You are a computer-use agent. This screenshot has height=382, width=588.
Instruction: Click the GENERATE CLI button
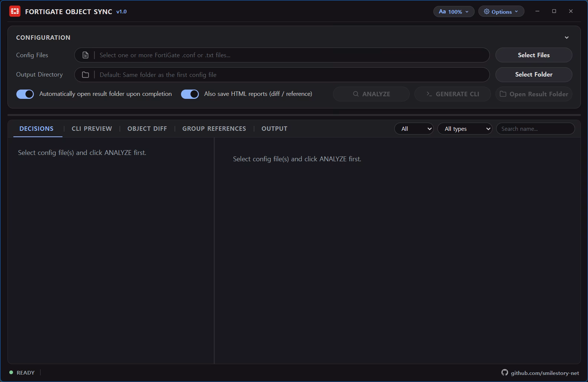pyautogui.click(x=453, y=94)
